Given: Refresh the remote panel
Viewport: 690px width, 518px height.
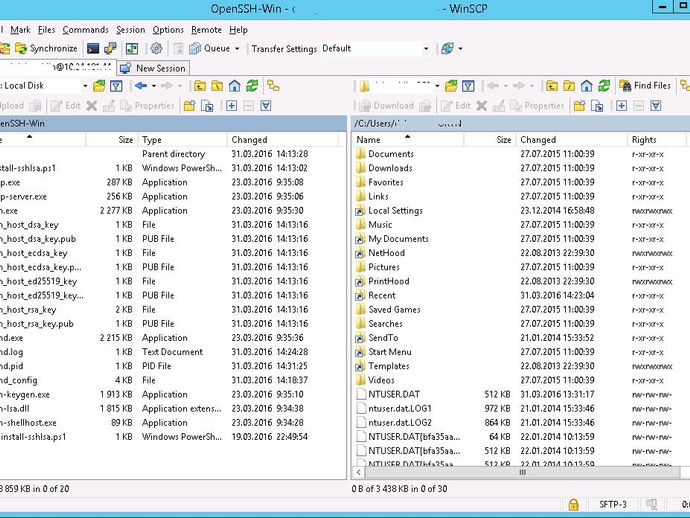Looking at the screenshot, I should (x=604, y=86).
